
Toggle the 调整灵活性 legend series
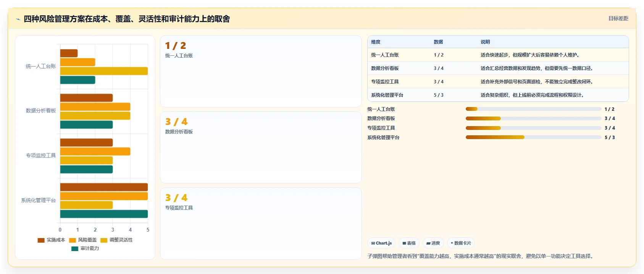pos(116,240)
